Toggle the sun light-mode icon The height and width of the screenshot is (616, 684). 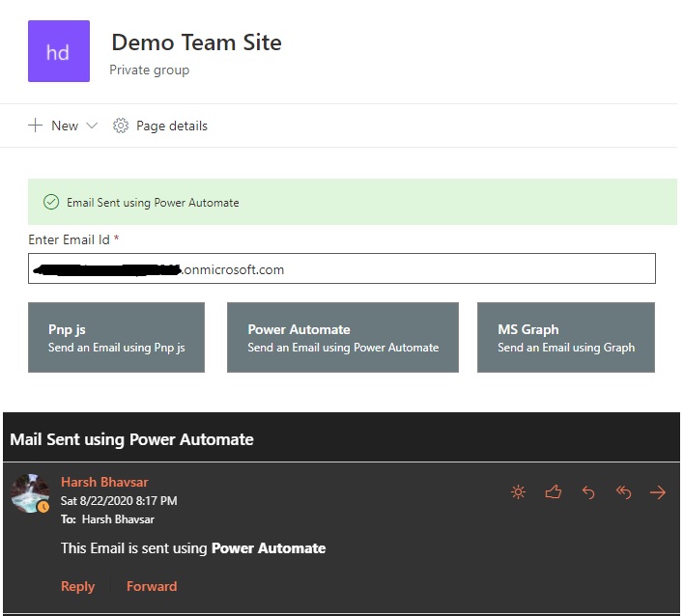coord(518,492)
